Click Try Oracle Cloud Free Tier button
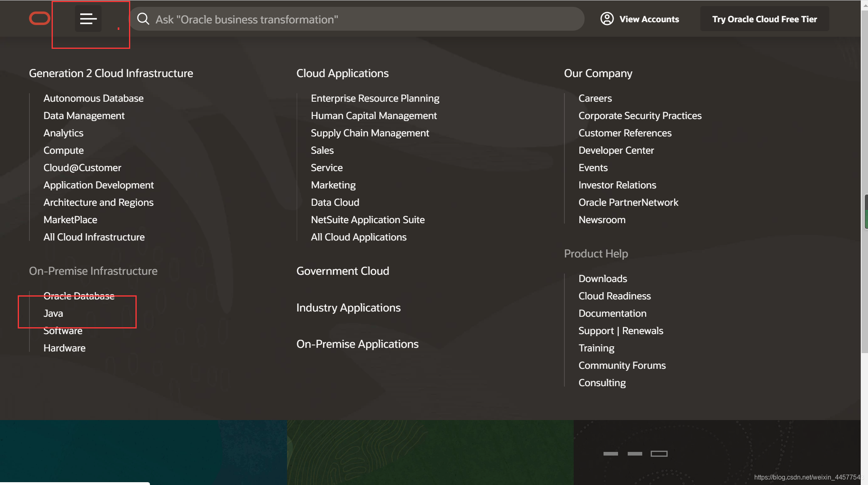Image resolution: width=868 pixels, height=485 pixels. [764, 19]
